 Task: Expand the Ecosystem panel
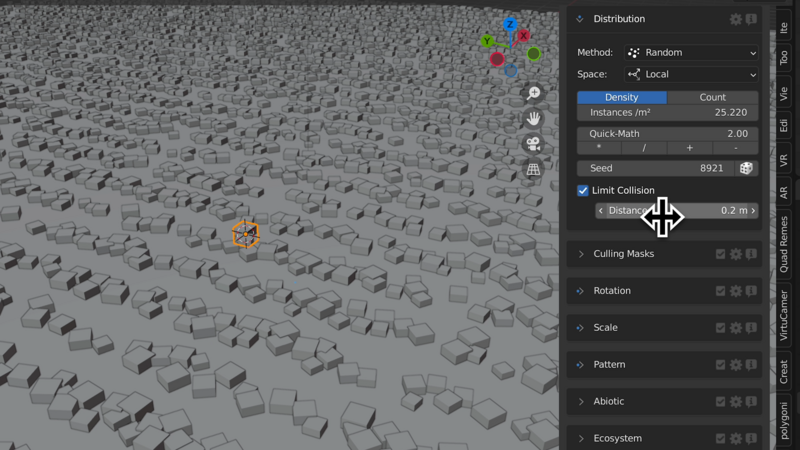pos(581,438)
